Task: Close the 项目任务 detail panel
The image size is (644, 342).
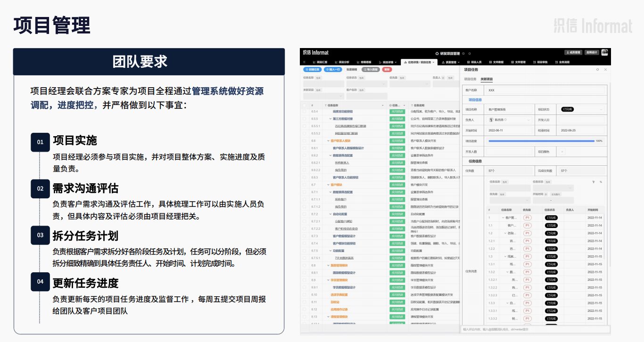Action: pyautogui.click(x=605, y=69)
